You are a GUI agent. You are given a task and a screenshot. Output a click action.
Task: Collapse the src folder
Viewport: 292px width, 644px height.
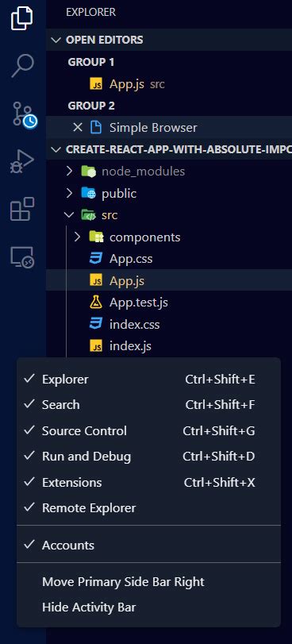click(67, 215)
